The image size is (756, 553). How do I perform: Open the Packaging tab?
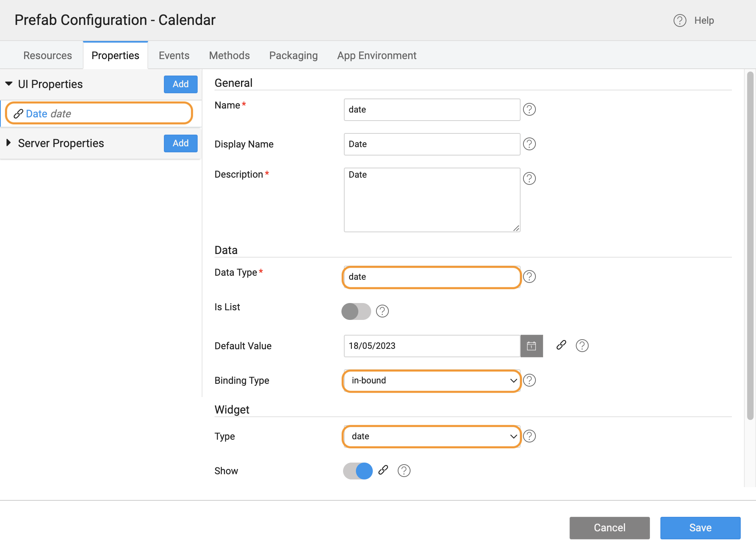click(x=293, y=55)
